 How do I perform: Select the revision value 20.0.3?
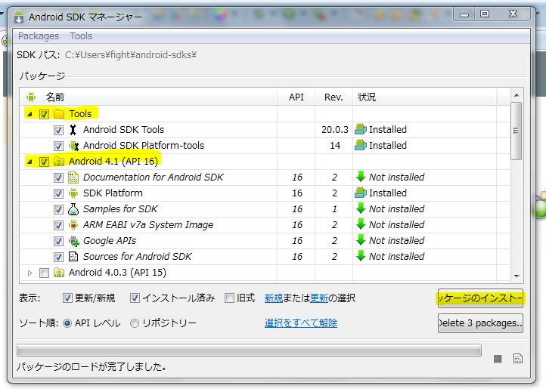click(335, 130)
